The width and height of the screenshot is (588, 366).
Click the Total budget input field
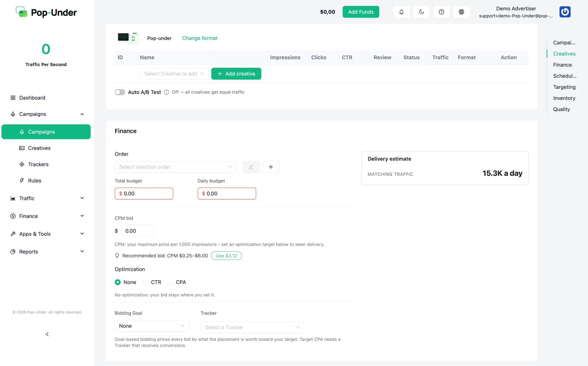144,193
